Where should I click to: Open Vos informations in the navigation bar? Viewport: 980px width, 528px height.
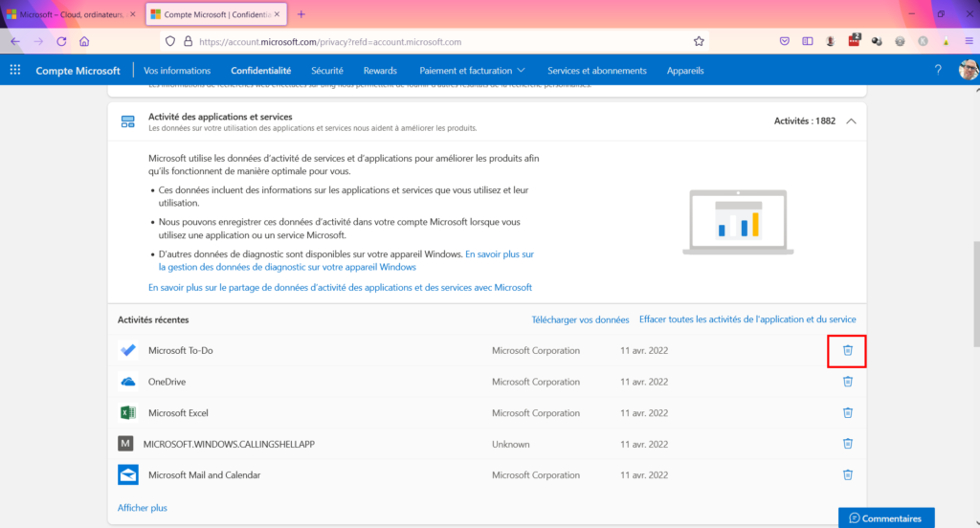tap(177, 71)
